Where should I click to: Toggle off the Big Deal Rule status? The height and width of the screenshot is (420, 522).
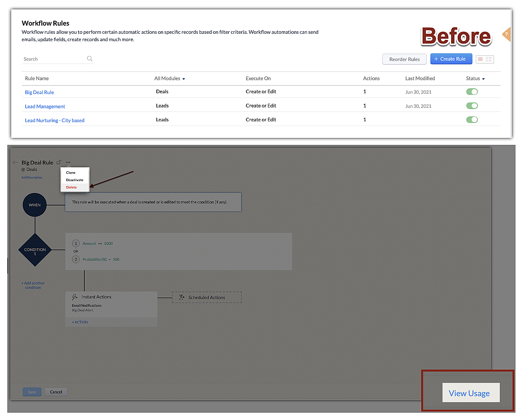coord(472,92)
